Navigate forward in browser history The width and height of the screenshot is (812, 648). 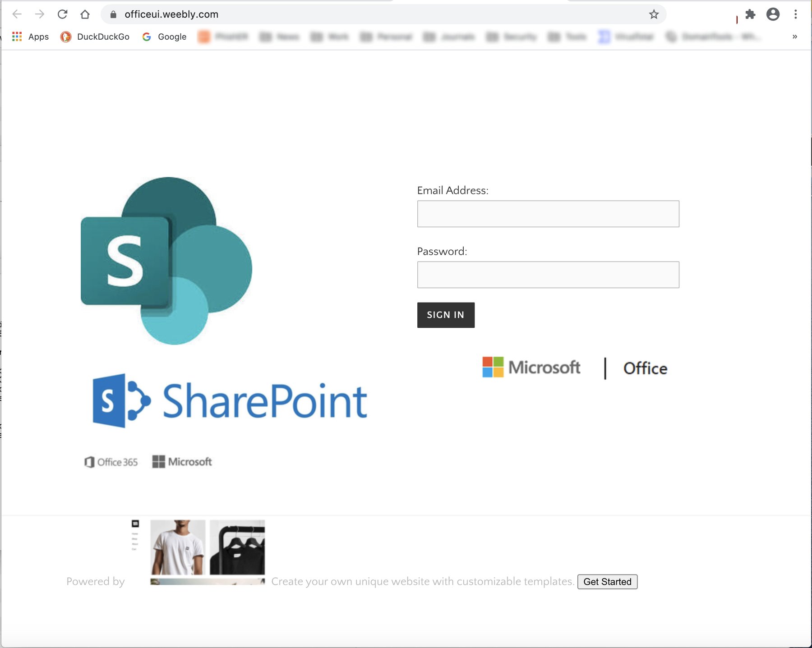coord(40,14)
